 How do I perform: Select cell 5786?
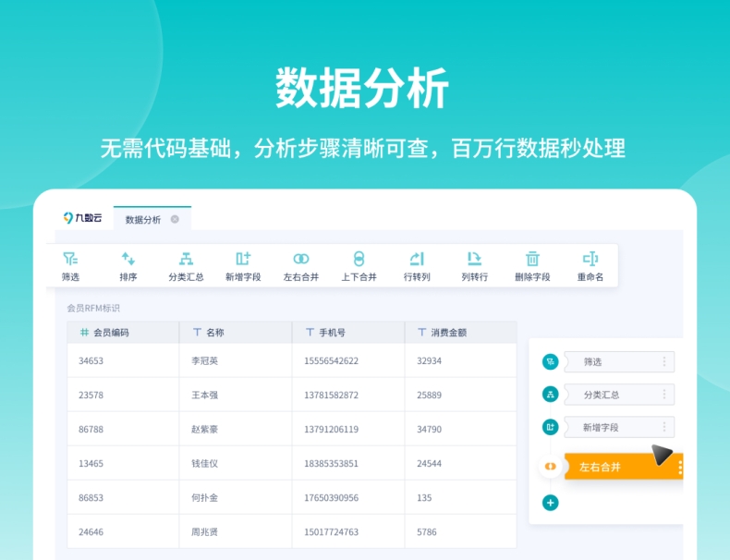[461, 531]
